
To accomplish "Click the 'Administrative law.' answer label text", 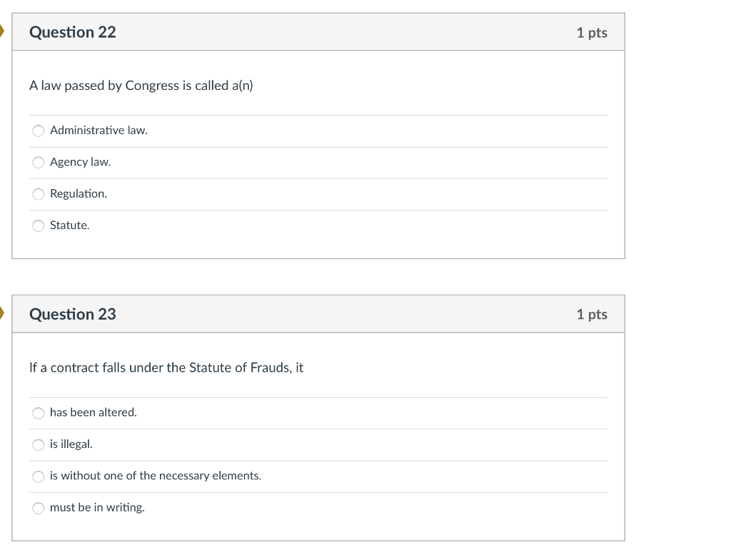I will click(x=99, y=131).
